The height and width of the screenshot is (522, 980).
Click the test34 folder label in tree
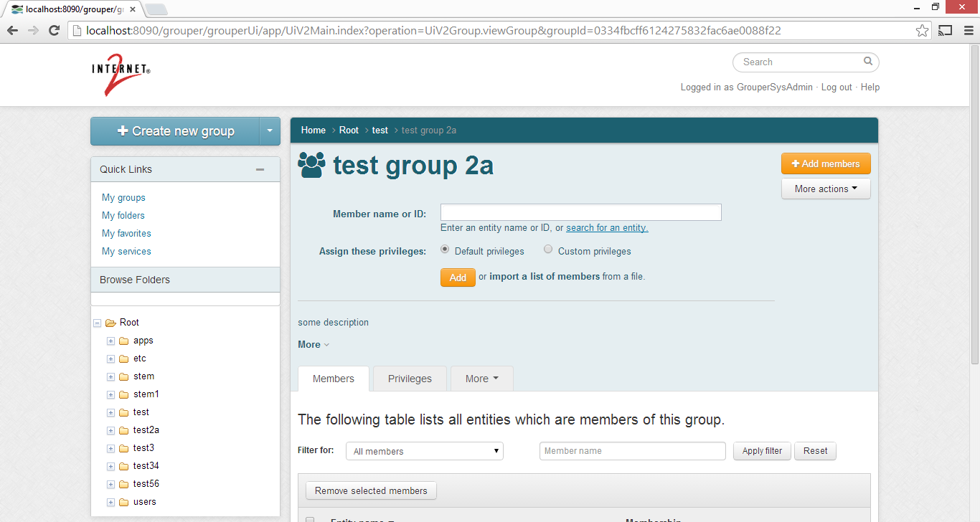pyautogui.click(x=146, y=466)
